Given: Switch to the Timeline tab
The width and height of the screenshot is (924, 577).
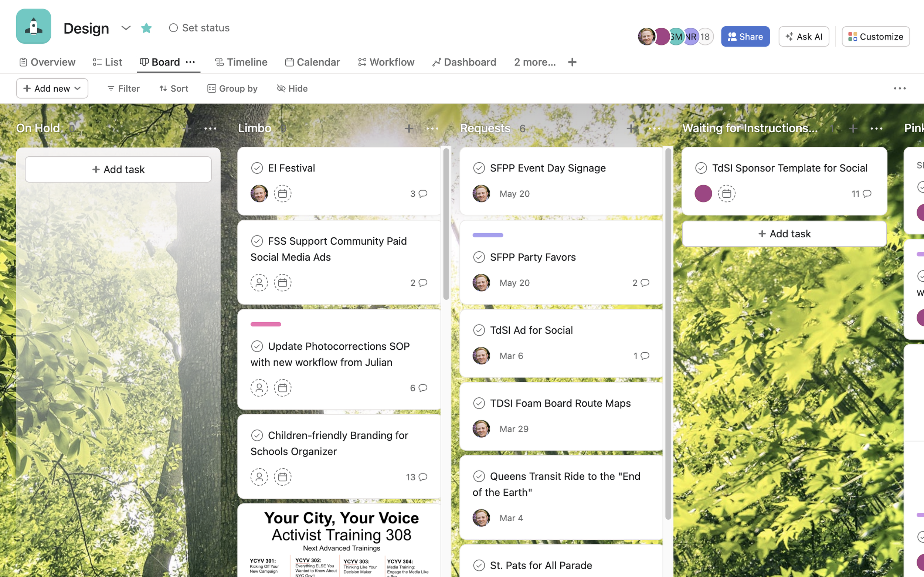Looking at the screenshot, I should point(241,62).
